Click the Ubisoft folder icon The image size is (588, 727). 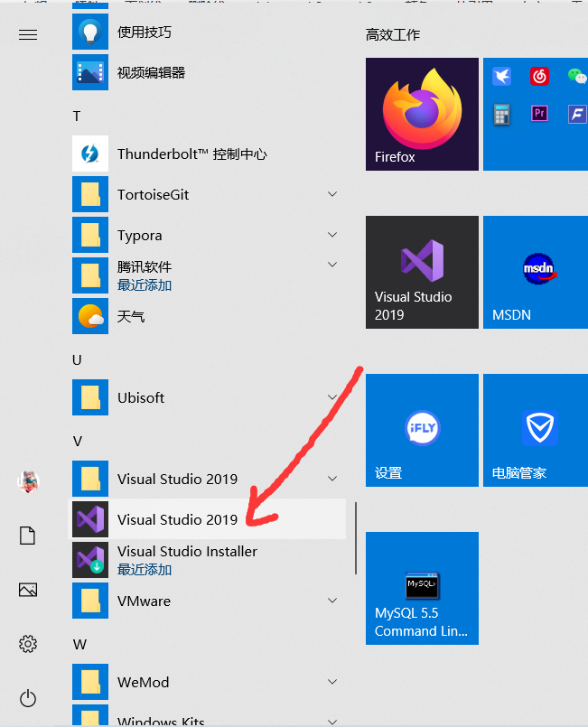(90, 397)
